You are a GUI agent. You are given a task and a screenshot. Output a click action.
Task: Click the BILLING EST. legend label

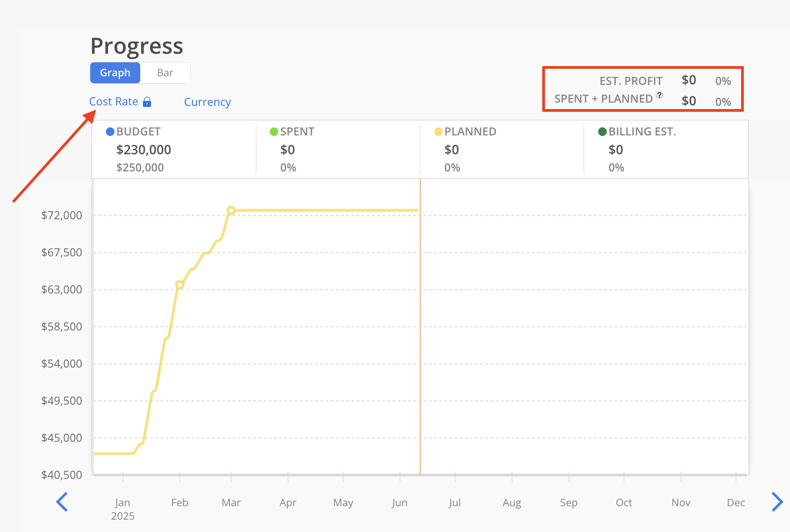click(642, 132)
